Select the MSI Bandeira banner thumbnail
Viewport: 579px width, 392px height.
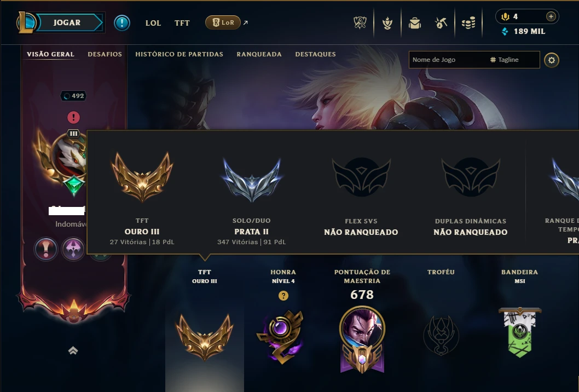(520, 332)
